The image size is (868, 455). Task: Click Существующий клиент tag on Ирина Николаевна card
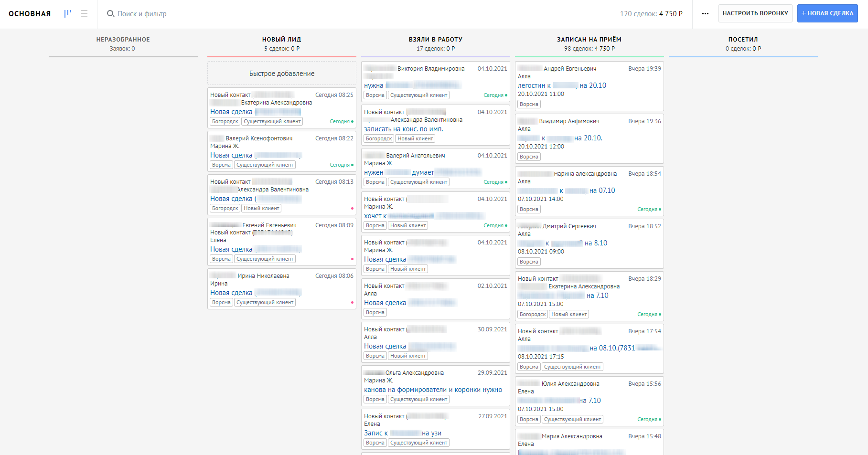tap(265, 302)
